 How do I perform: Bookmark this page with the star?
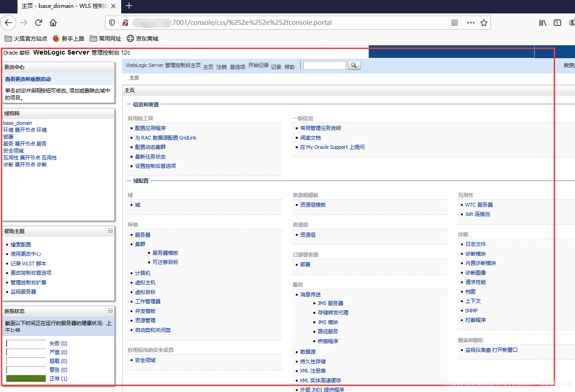484,23
